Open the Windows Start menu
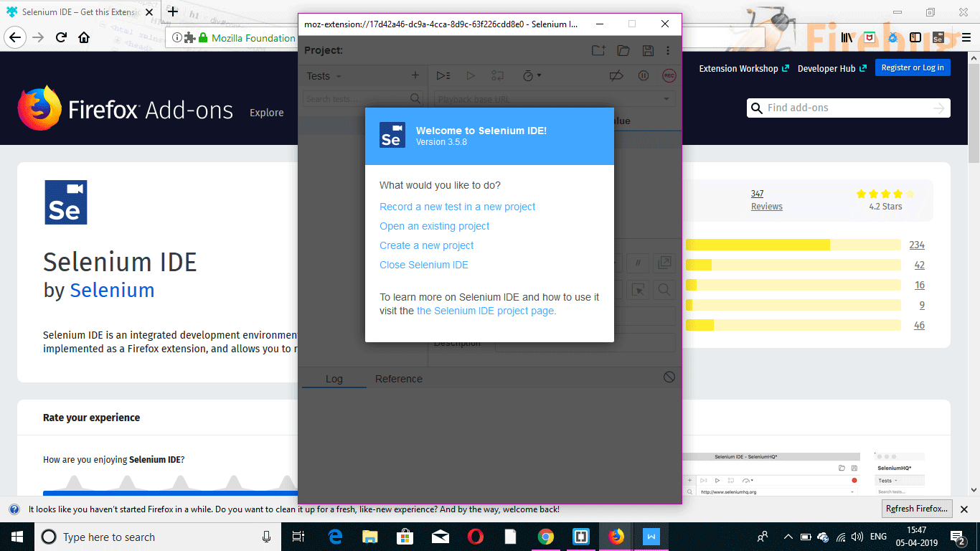Image resolution: width=980 pixels, height=551 pixels. pos(17,537)
